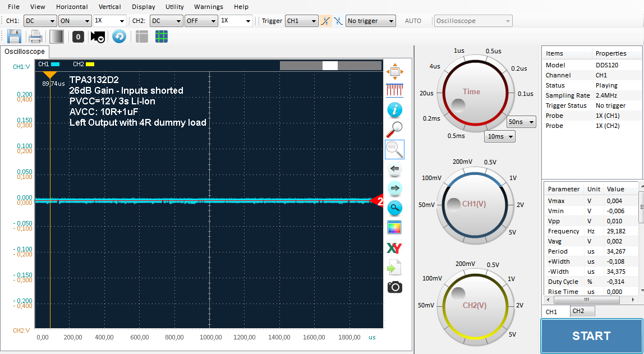This screenshot has height=354, width=644.
Task: Click the START button
Action: coord(591,336)
